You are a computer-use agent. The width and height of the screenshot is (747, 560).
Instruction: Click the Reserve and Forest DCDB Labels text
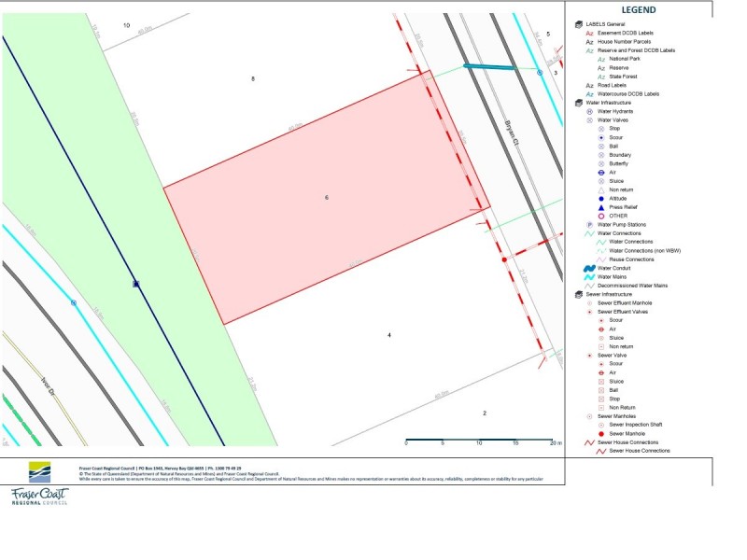pyautogui.click(x=636, y=50)
